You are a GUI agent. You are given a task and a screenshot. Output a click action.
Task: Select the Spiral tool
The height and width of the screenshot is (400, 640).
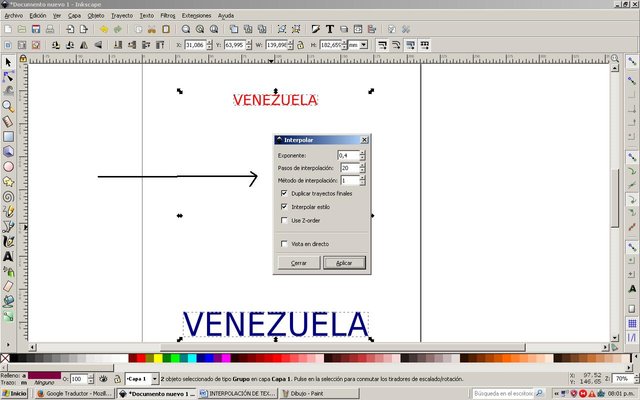tap(8, 197)
